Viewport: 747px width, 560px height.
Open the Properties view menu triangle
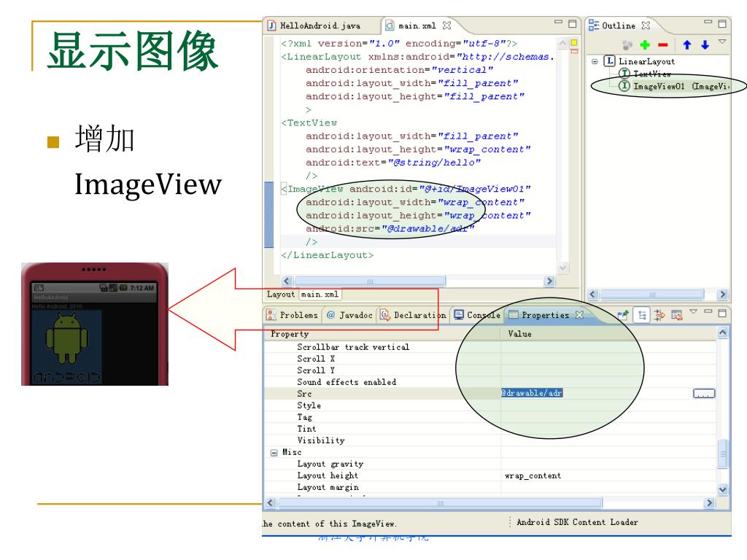pyautogui.click(x=693, y=311)
